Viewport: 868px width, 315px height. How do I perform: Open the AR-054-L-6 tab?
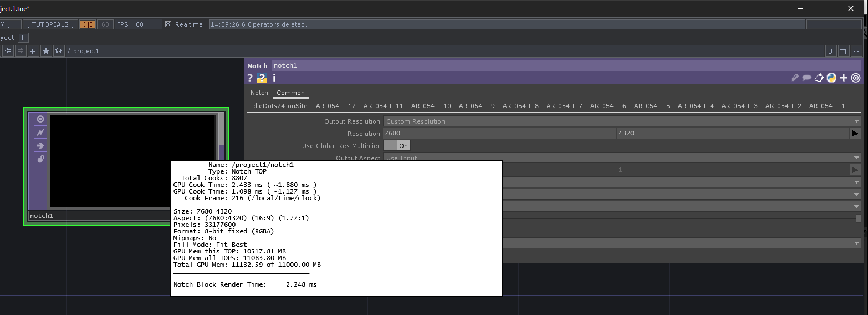608,106
